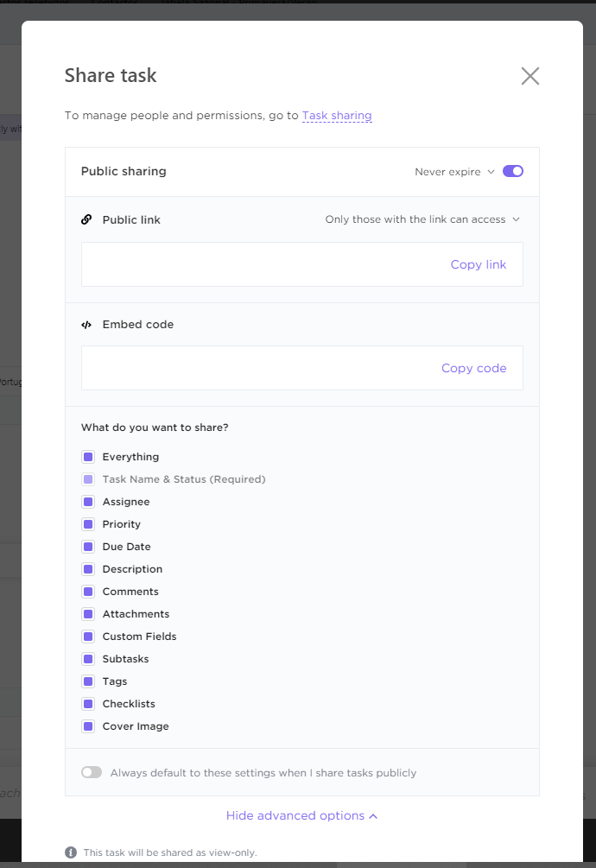Open link access permission dropdown
Viewport: 596px width, 868px height.
pyautogui.click(x=422, y=219)
